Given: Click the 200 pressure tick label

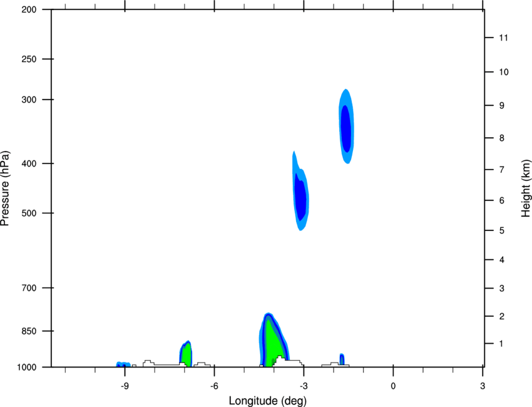Looking at the screenshot, I should (x=29, y=9).
